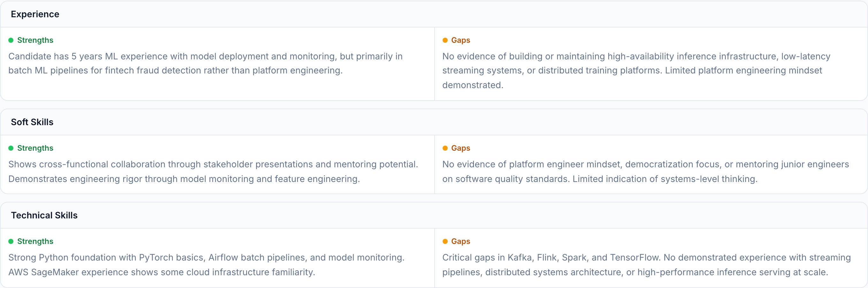Click the Strengths label in Experience section
Image resolution: width=868 pixels, height=288 pixels.
[x=35, y=41]
